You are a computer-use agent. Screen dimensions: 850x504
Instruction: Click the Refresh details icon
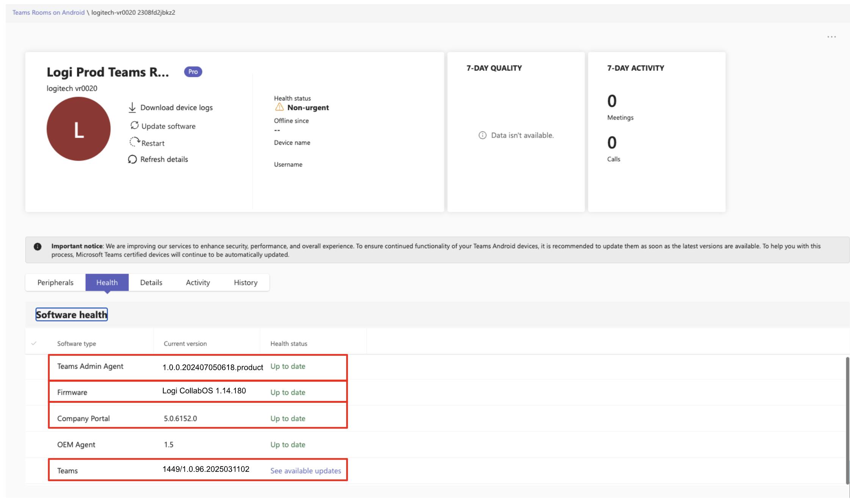[x=132, y=160]
